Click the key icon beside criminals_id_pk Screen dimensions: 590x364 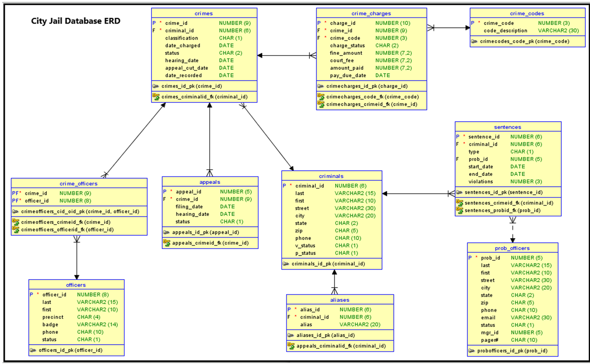coord(285,264)
